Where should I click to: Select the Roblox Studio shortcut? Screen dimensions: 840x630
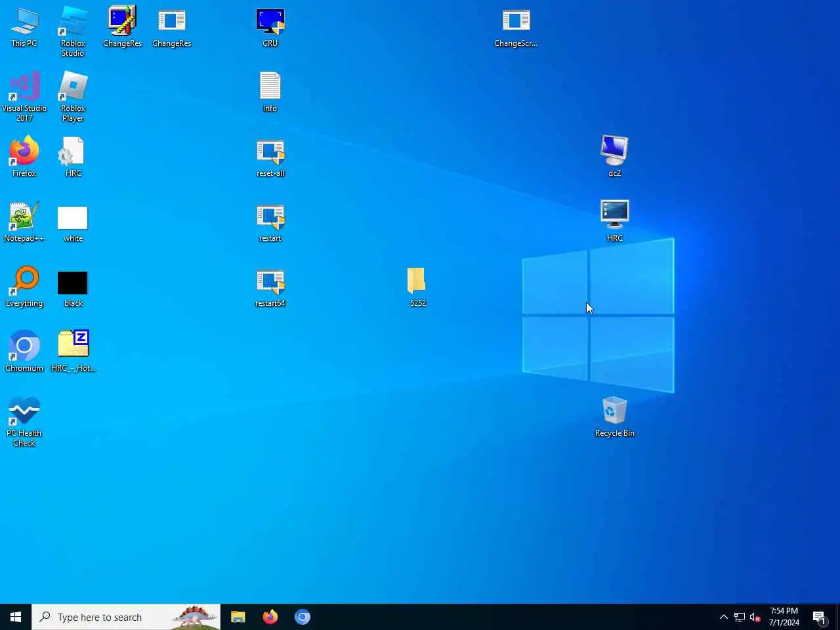pos(73,31)
